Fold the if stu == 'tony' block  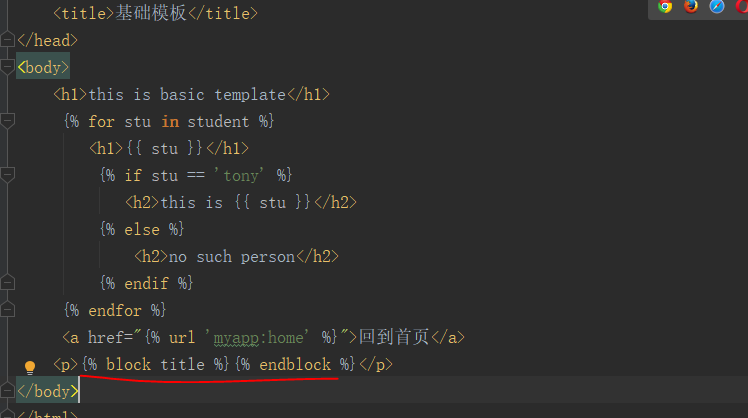tap(8, 175)
